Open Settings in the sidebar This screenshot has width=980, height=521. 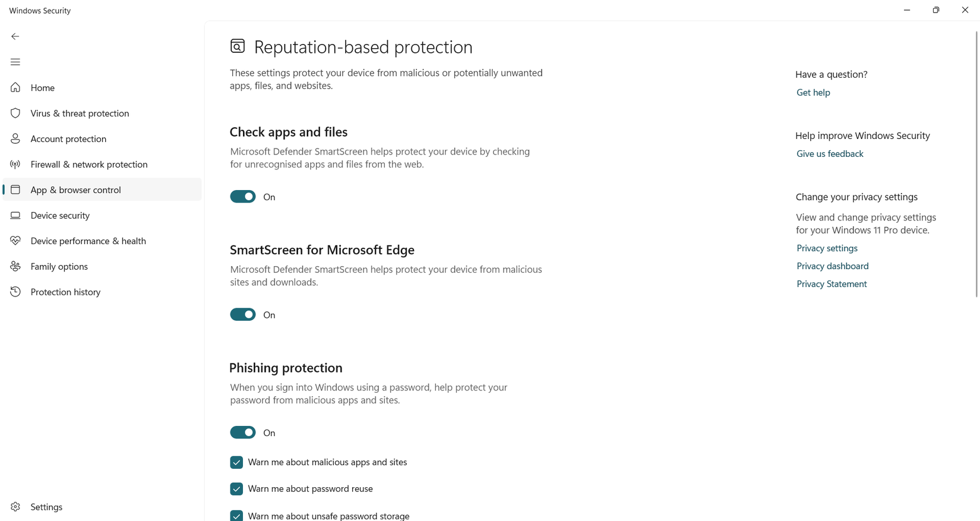[46, 507]
